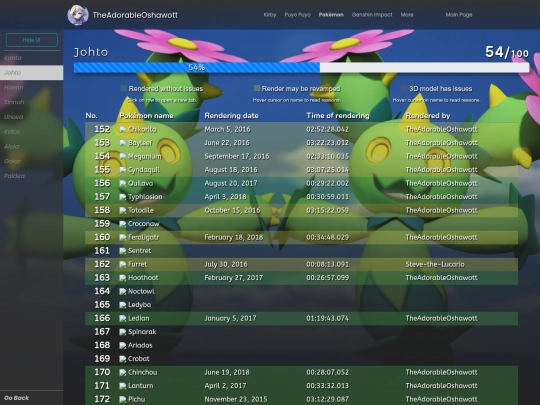Image resolution: width=540 pixels, height=405 pixels.
Task: Click the icon beside Totodile
Action: coord(123,210)
